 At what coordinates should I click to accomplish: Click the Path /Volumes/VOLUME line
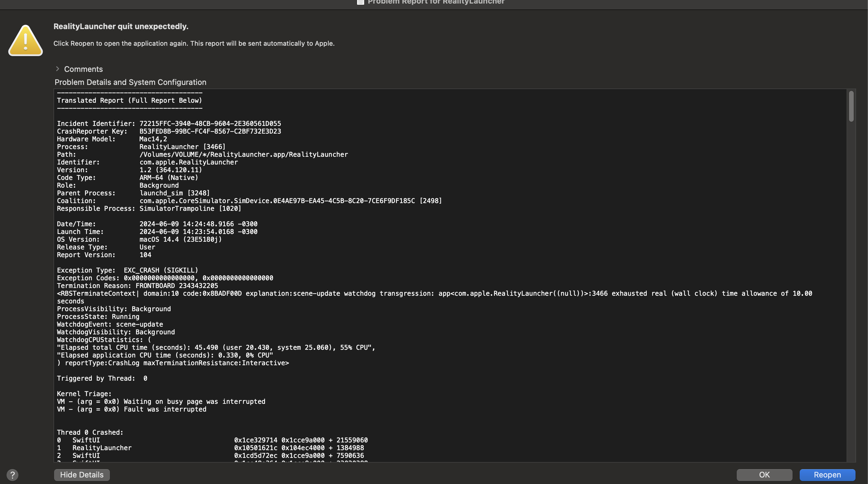(203, 155)
